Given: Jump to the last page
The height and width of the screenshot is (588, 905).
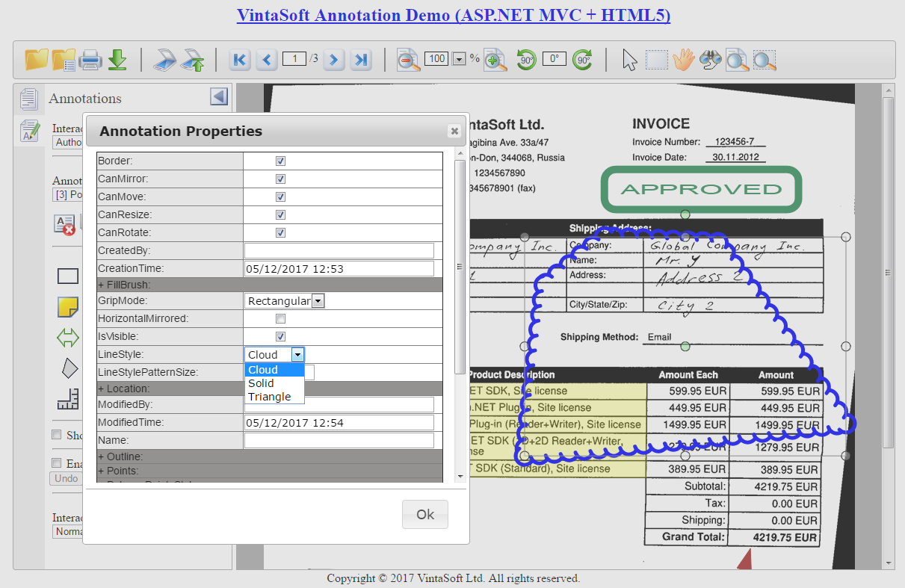Looking at the screenshot, I should [361, 60].
